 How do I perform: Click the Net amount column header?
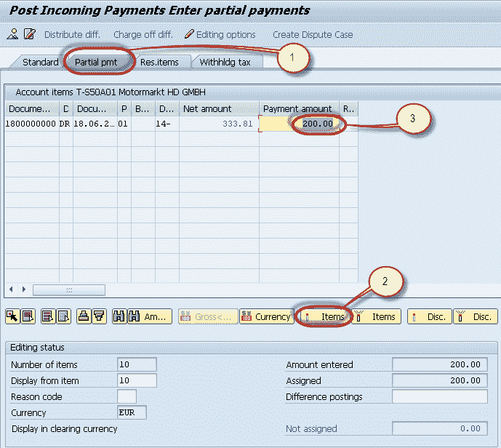(219, 109)
